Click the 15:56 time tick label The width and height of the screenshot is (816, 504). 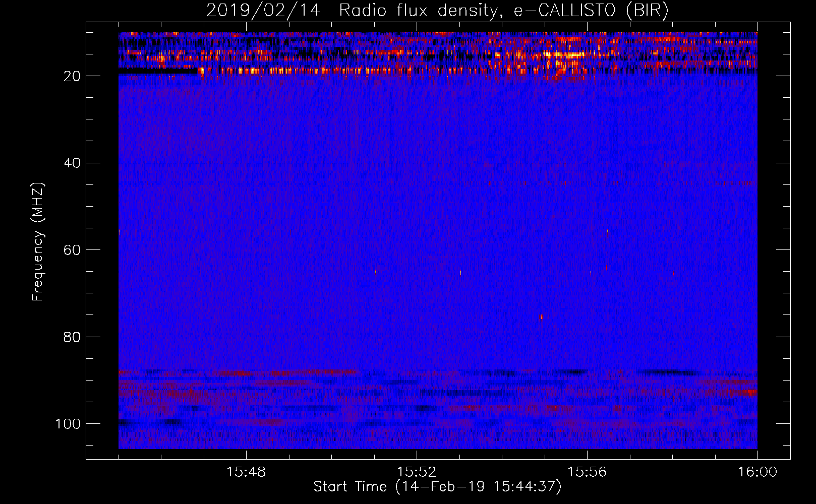[x=587, y=472]
